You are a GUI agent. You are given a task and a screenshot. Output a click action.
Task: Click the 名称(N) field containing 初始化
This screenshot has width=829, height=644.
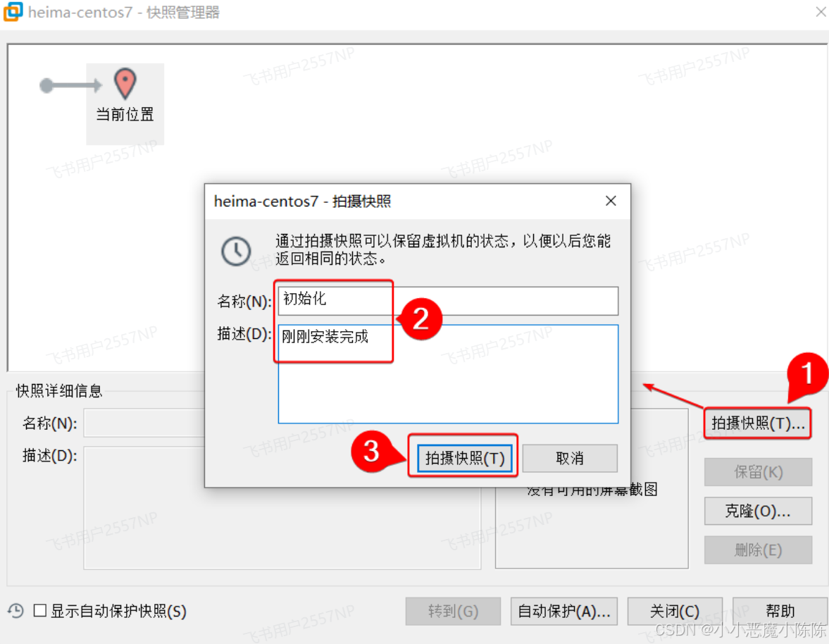[448, 301]
